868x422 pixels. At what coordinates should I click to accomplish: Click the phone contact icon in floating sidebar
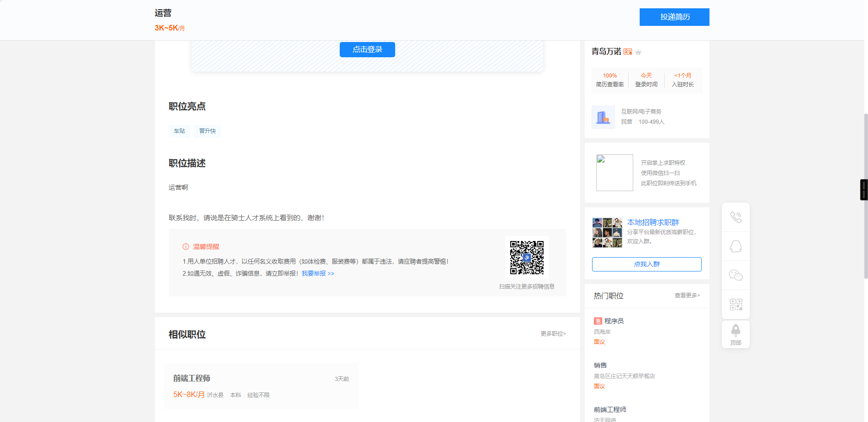(x=736, y=217)
